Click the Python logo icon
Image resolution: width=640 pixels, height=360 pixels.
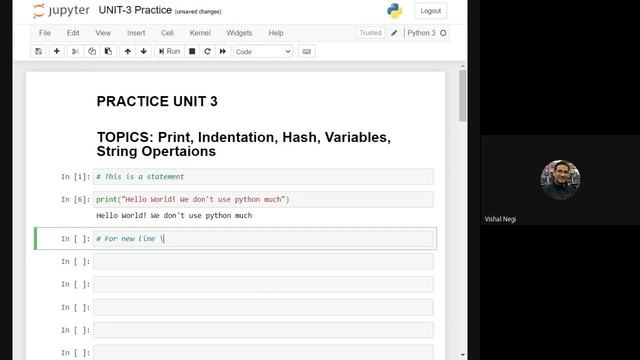pos(395,11)
